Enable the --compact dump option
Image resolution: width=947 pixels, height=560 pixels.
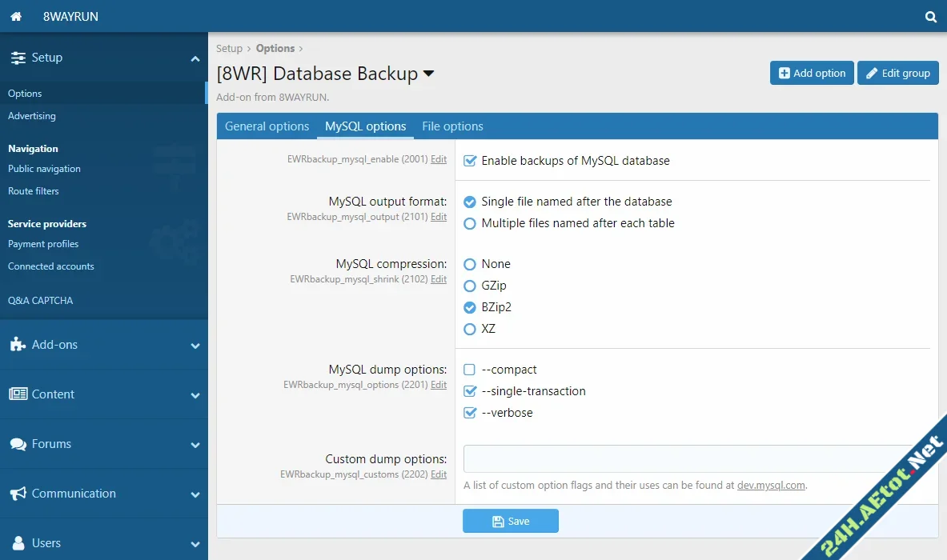click(x=469, y=369)
